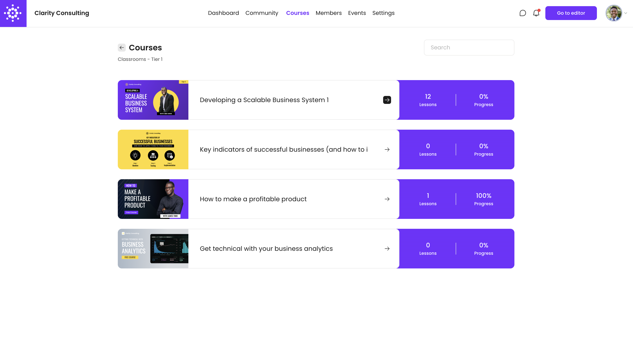The image size is (633, 364).
Task: Open How to make a profitable product
Action: coord(253,199)
